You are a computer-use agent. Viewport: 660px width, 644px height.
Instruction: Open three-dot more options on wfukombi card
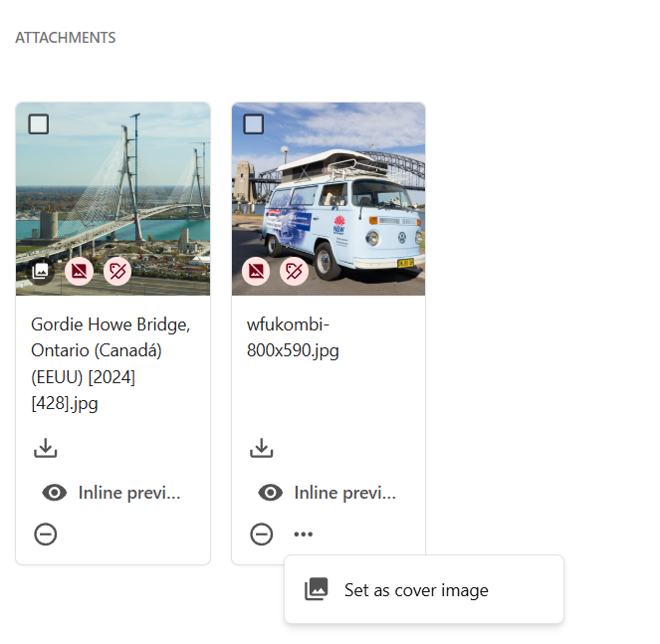point(304,535)
